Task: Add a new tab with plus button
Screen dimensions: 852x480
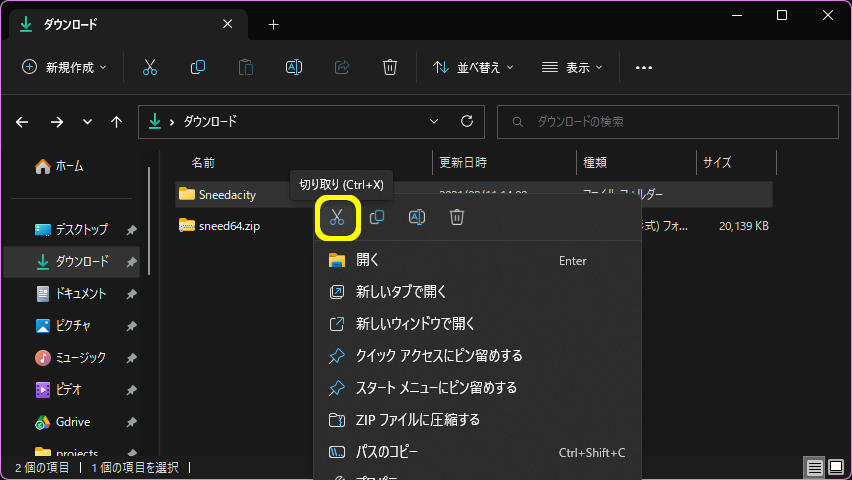Action: [x=273, y=24]
